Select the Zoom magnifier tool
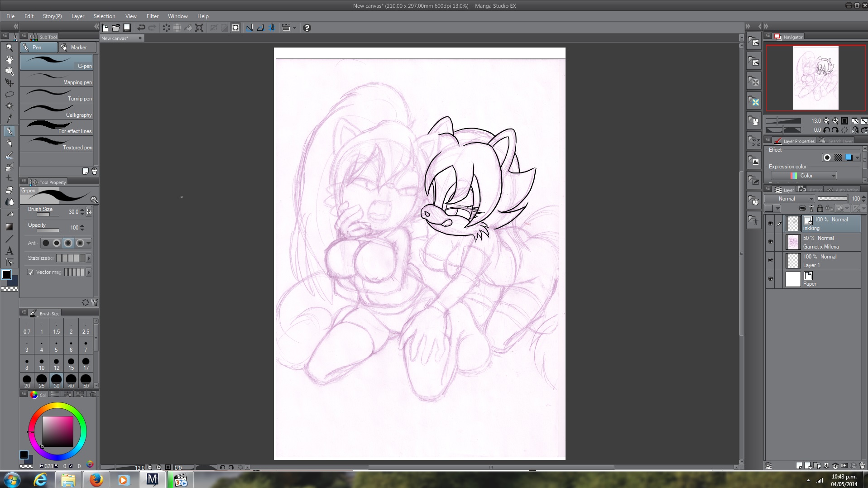 [9, 48]
